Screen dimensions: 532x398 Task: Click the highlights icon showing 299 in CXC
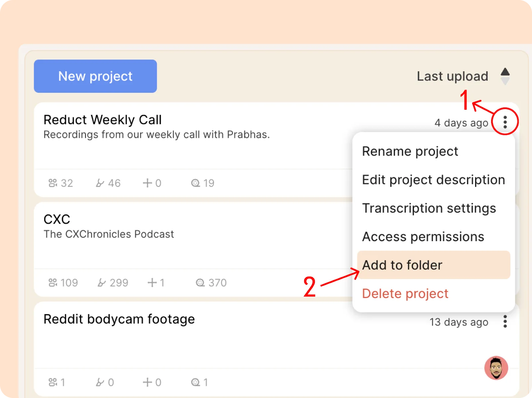[101, 283]
